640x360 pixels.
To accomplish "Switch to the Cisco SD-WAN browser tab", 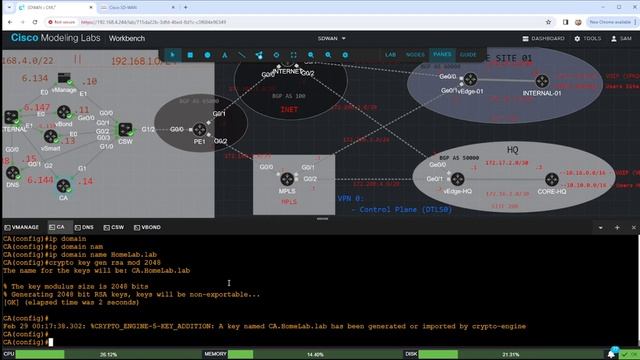I will [137, 7].
